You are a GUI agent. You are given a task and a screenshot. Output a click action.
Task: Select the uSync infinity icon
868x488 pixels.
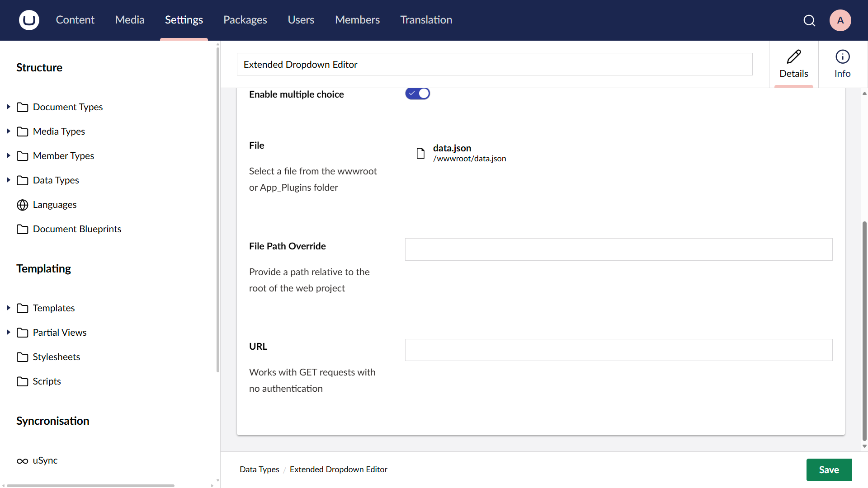pyautogui.click(x=22, y=461)
